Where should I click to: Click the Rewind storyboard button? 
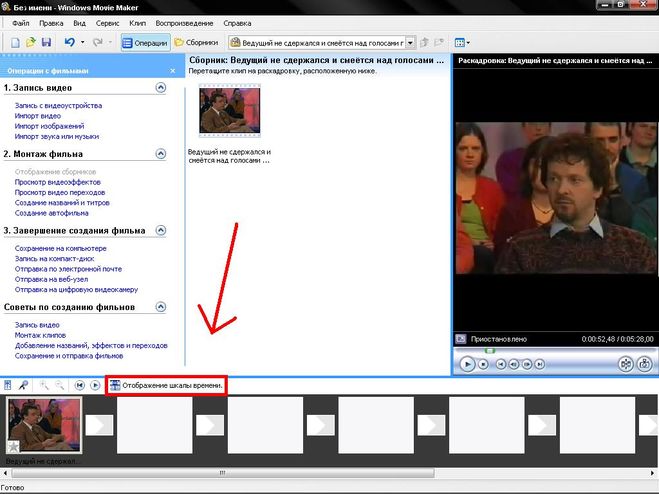pyautogui.click(x=79, y=385)
